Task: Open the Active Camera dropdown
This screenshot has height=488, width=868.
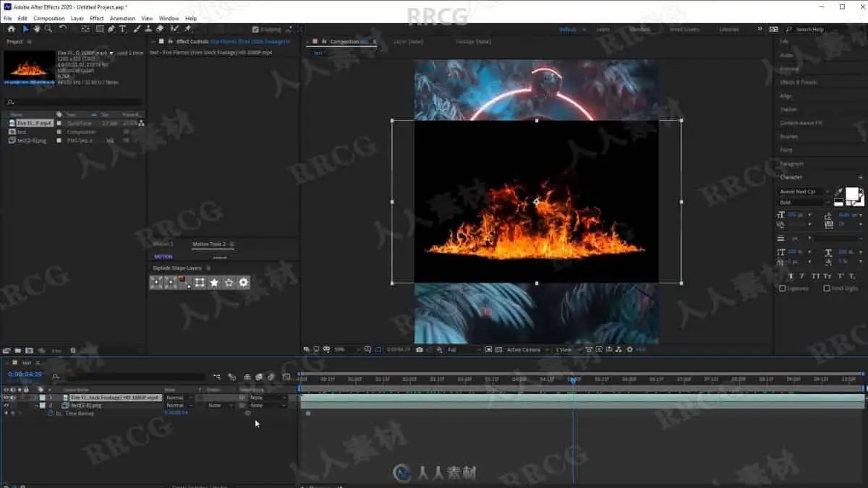Action: click(527, 350)
